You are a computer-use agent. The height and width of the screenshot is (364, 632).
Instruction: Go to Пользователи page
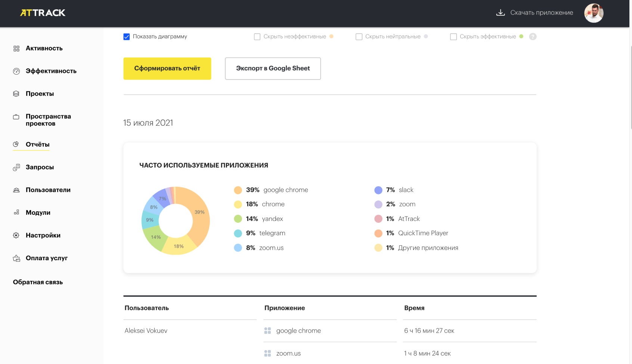(48, 190)
